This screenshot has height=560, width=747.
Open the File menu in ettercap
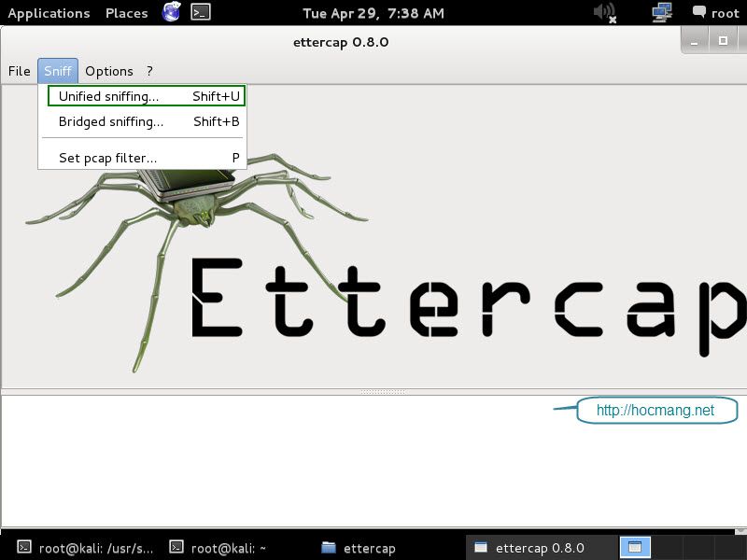[20, 71]
